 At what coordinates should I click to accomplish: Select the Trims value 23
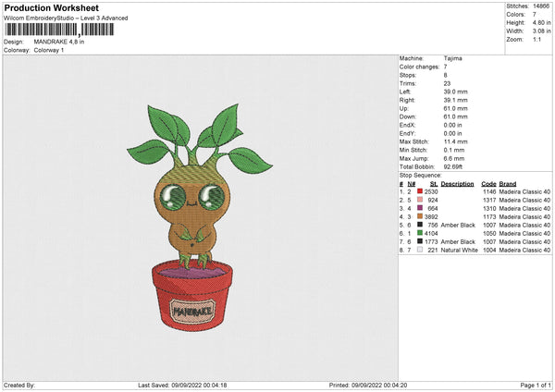point(447,83)
